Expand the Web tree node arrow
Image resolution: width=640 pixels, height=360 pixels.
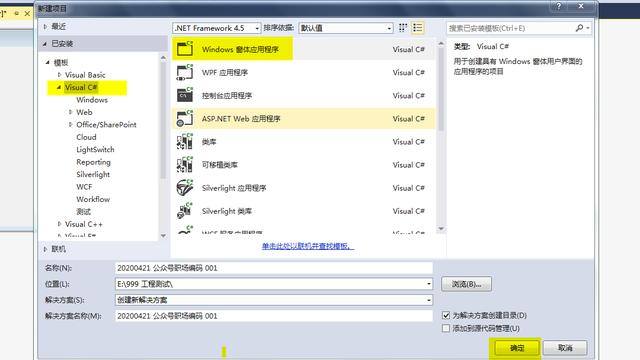click(x=71, y=112)
